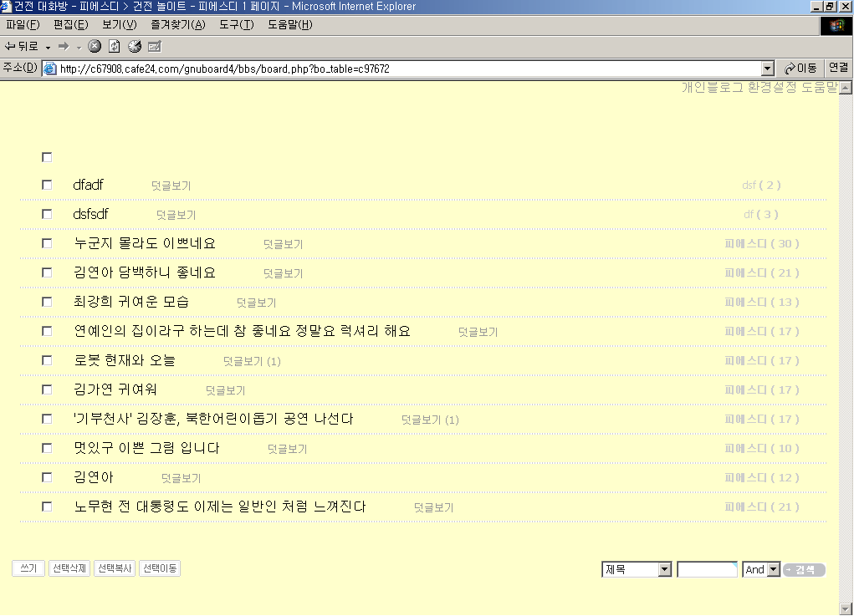
Task: Click the search keyword input field
Action: 707,570
